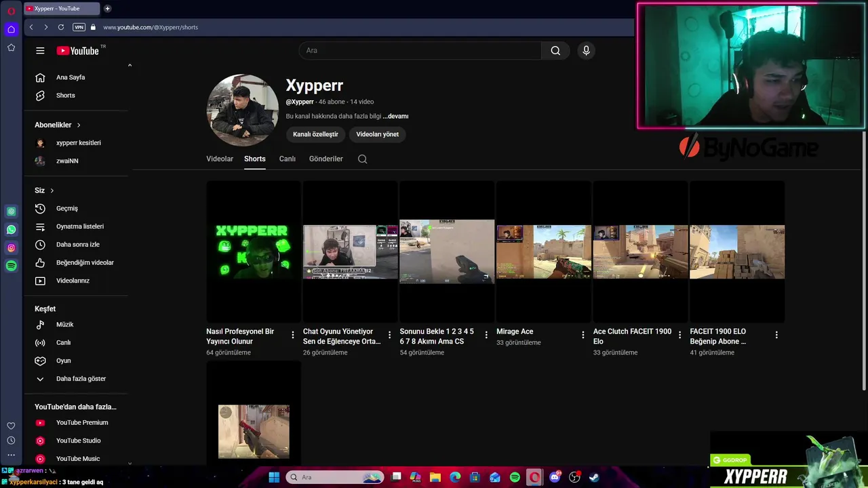Open Spotify in Opera sidebar
This screenshot has height=488, width=868.
point(11,266)
